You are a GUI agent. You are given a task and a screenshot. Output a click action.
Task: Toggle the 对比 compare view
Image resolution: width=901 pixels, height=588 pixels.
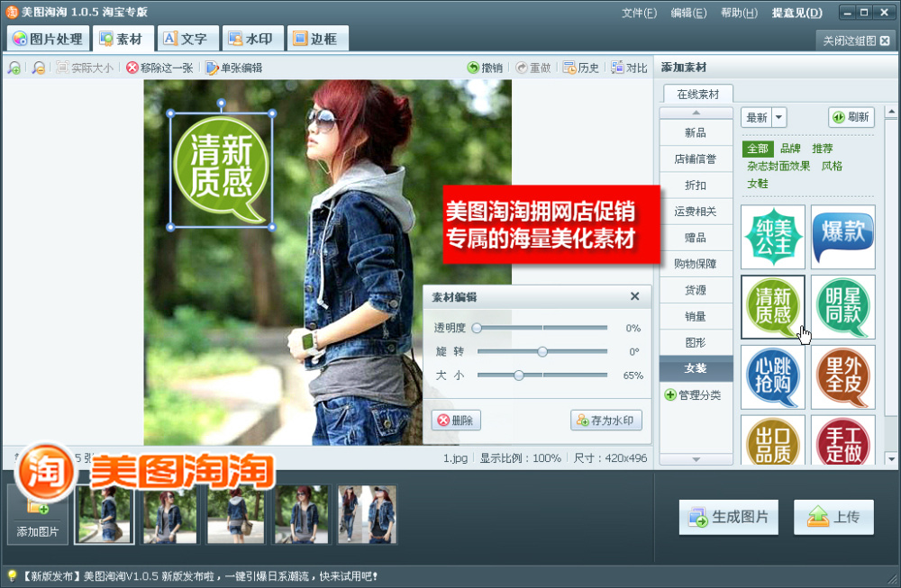[x=629, y=68]
